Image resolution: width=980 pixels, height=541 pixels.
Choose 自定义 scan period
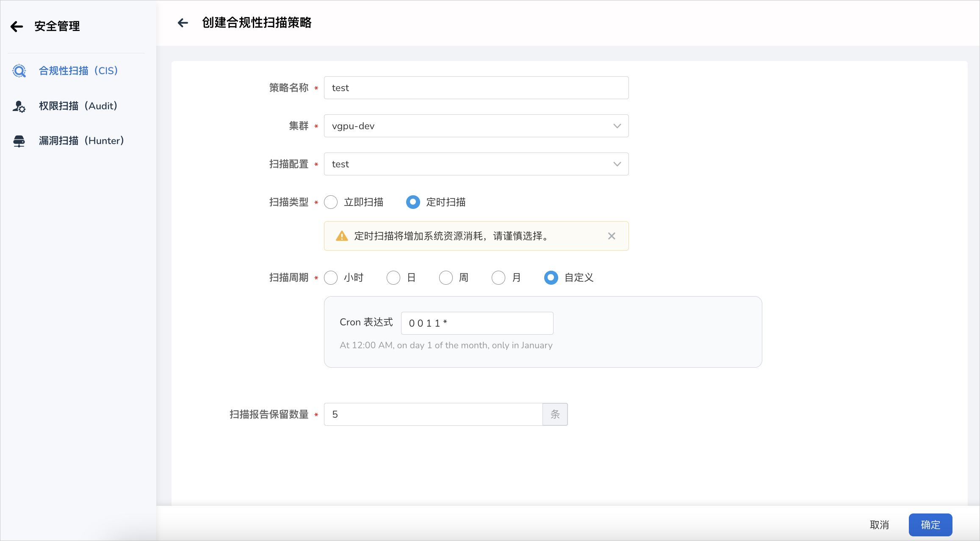click(551, 277)
